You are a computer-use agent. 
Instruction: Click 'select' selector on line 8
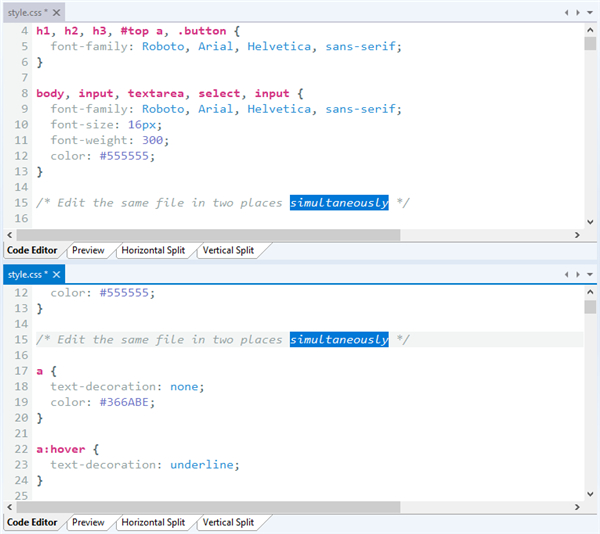point(219,93)
